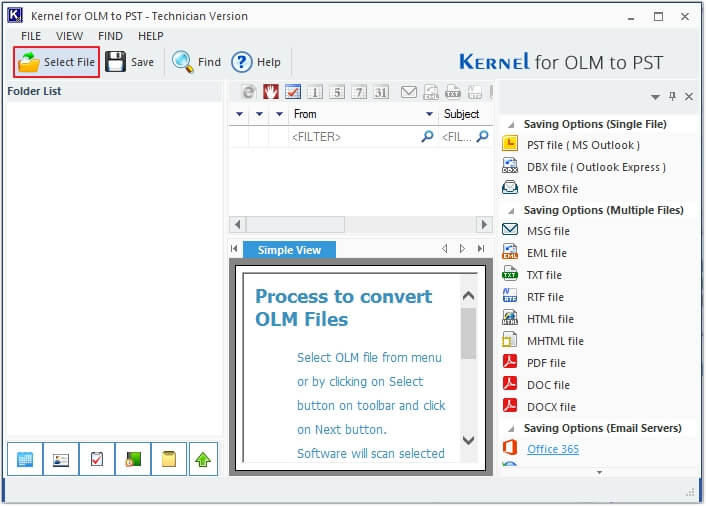Open the second narrow column dropdown arrow
The width and height of the screenshot is (706, 506).
(259, 114)
